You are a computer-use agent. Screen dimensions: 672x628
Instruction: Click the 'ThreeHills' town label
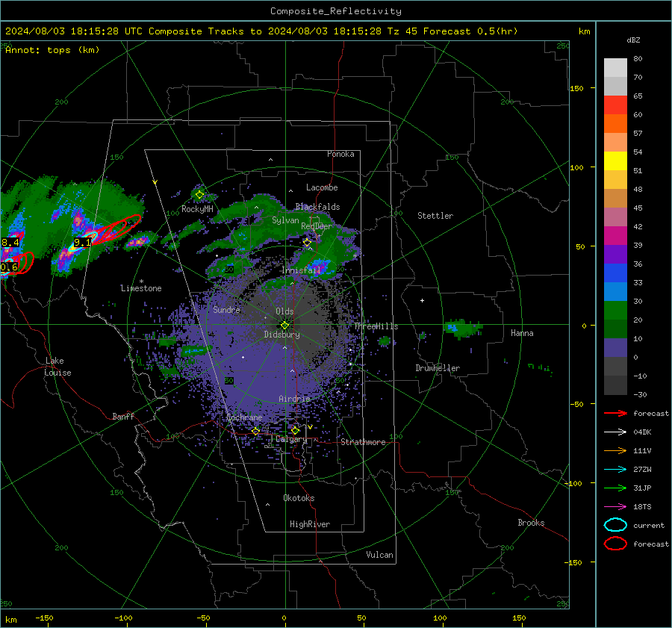[376, 326]
